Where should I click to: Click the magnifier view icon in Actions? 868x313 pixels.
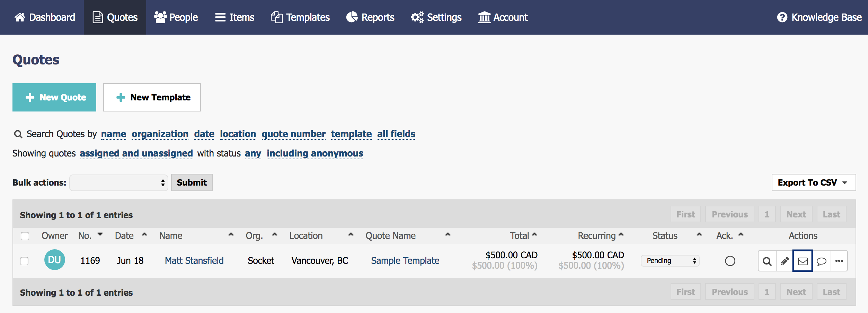[x=767, y=261]
